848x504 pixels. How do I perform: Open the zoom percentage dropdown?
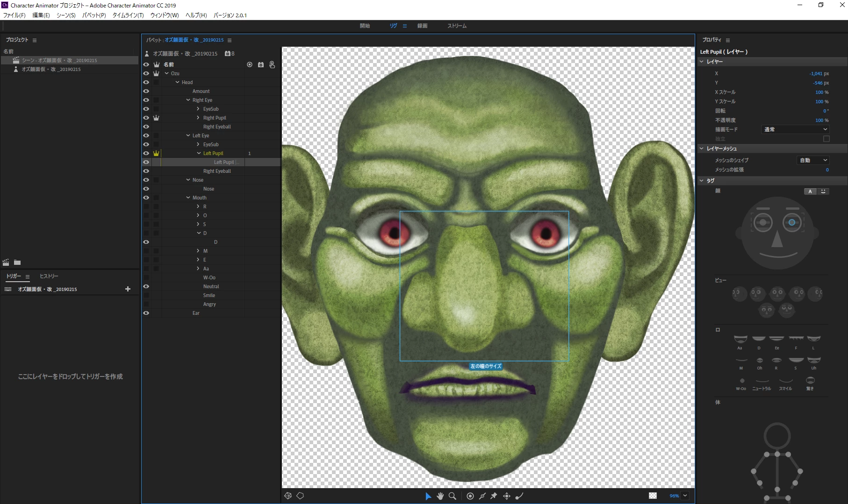coord(685,496)
